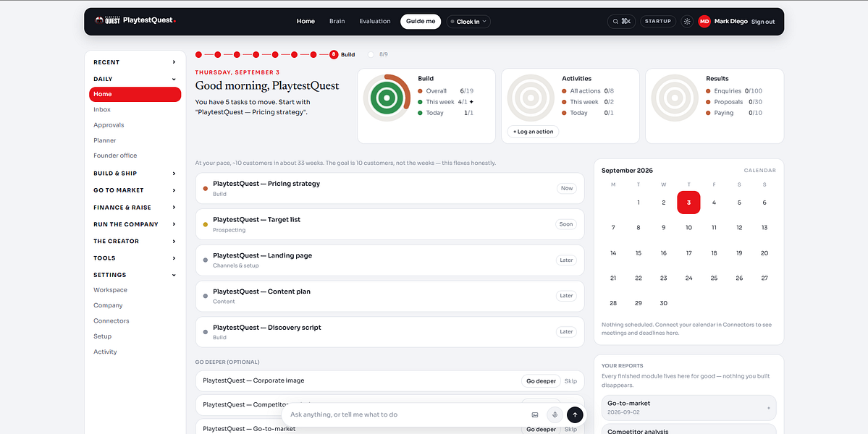Click the Now badge on Pricing strategy
868x434 pixels.
tap(567, 189)
